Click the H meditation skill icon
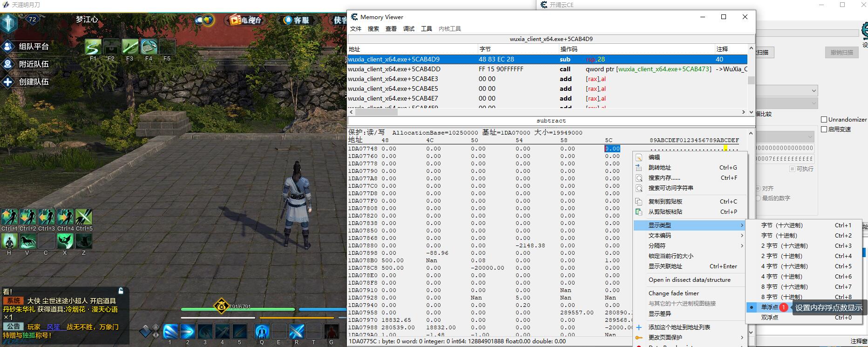Viewport: 868px width, 347px height. pos(9,241)
